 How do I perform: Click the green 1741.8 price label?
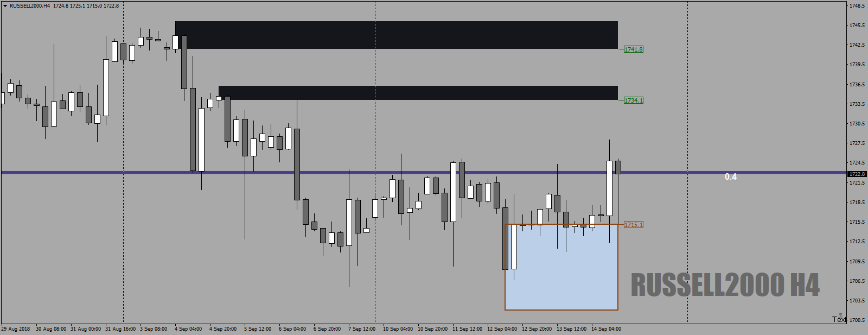tap(633, 49)
